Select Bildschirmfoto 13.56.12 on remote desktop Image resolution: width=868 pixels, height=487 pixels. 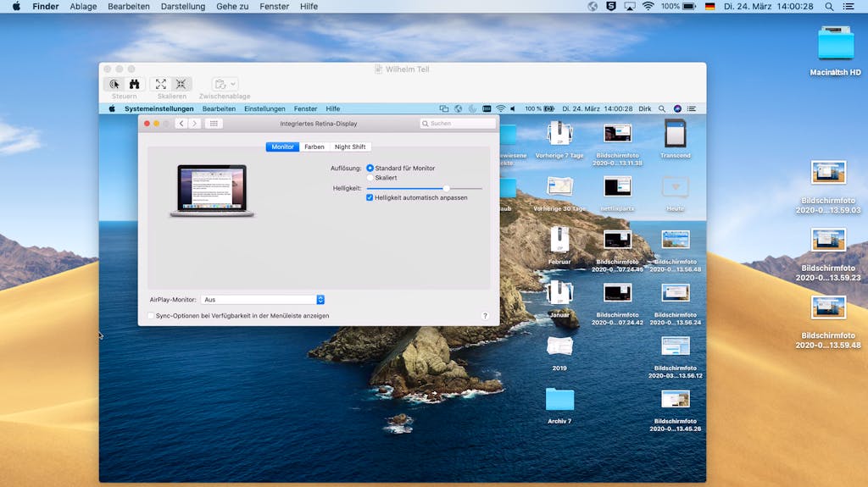click(x=676, y=346)
